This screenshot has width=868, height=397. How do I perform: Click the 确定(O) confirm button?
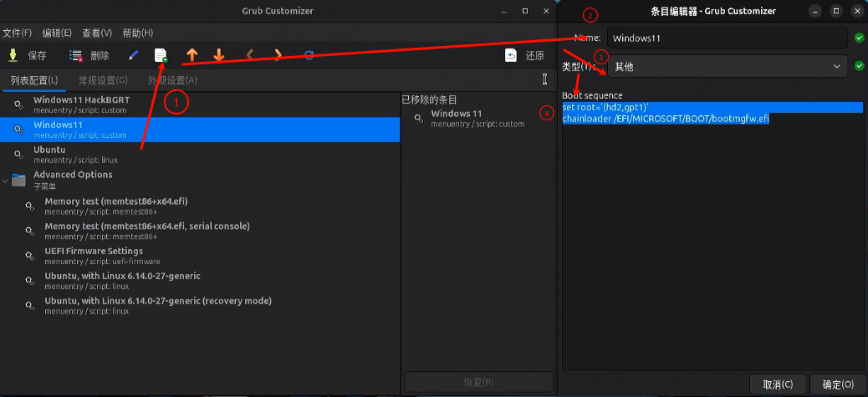[838, 384]
